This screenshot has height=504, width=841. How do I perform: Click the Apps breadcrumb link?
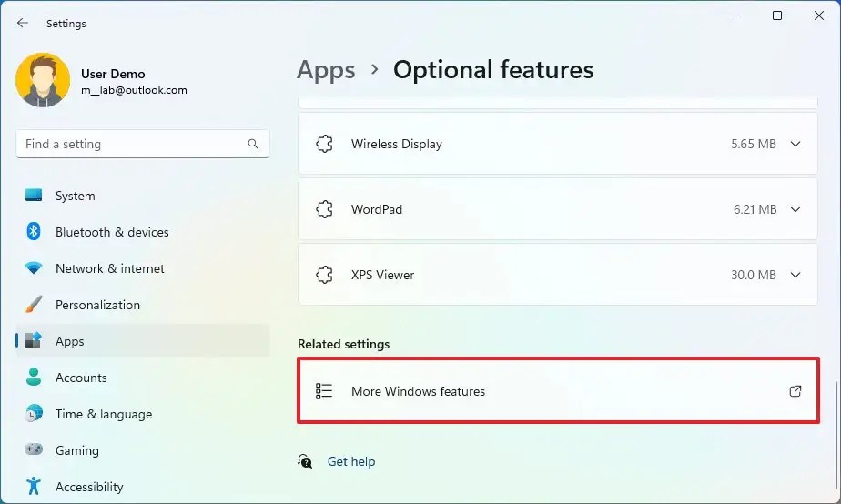click(326, 70)
